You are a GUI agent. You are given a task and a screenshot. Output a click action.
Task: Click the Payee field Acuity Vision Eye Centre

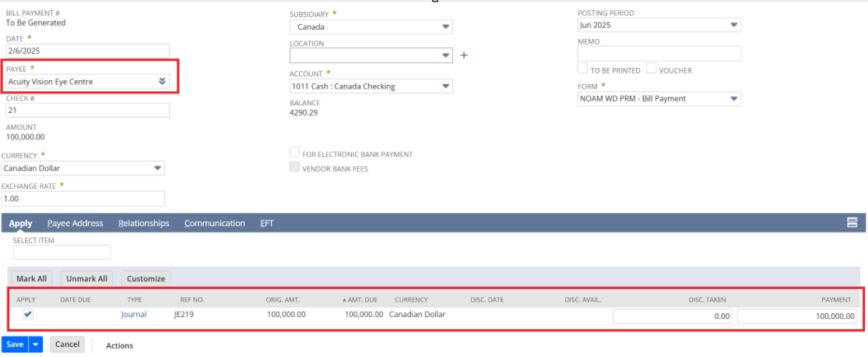[87, 82]
